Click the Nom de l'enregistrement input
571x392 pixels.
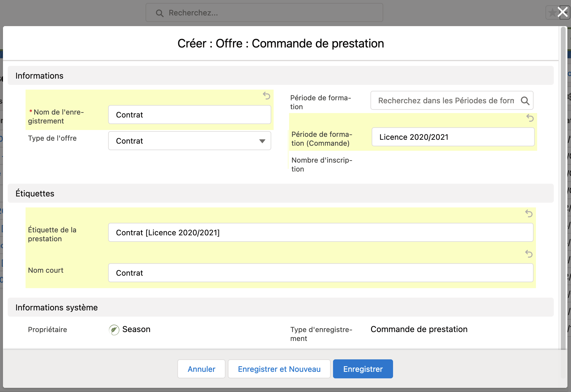click(x=189, y=115)
